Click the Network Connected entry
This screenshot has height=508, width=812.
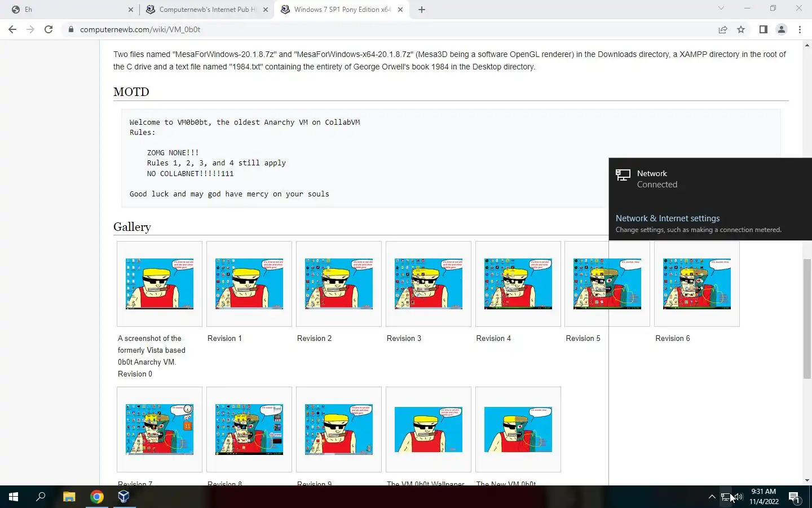point(710,179)
